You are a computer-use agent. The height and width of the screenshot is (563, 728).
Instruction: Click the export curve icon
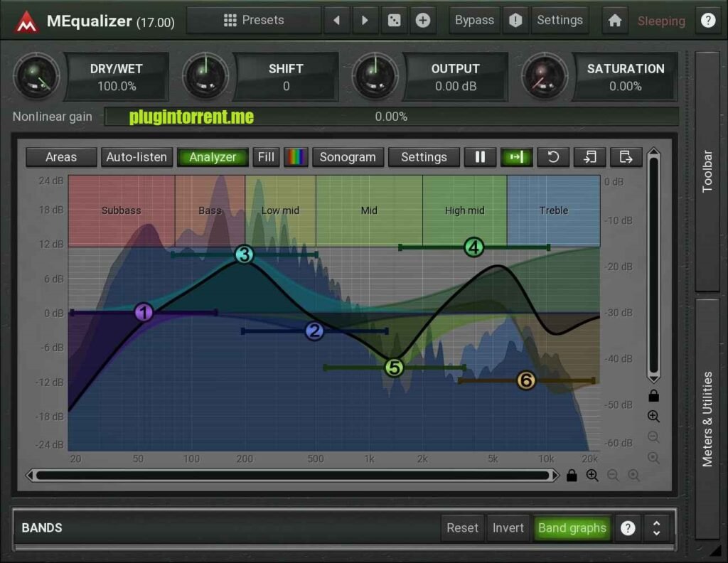(x=626, y=157)
